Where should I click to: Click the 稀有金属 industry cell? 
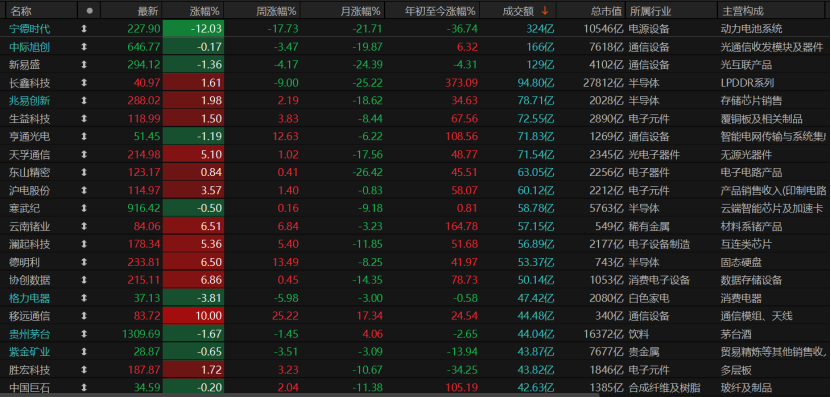[x=649, y=226]
